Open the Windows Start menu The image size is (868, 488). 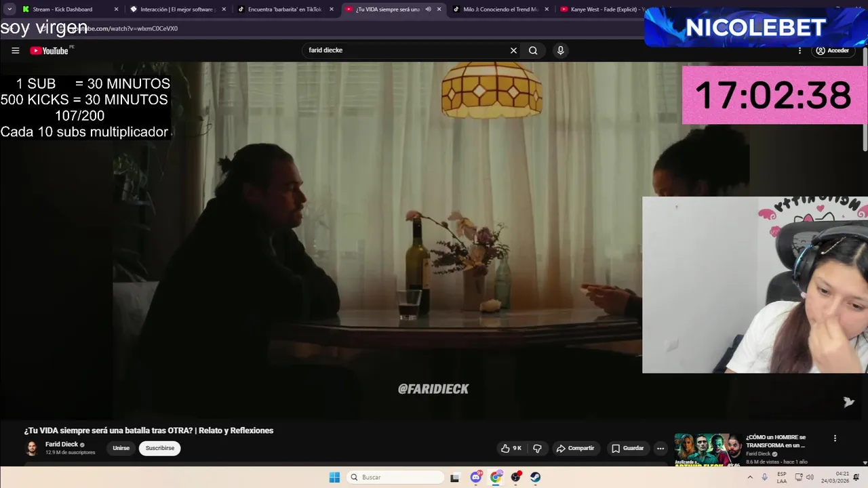pos(334,477)
